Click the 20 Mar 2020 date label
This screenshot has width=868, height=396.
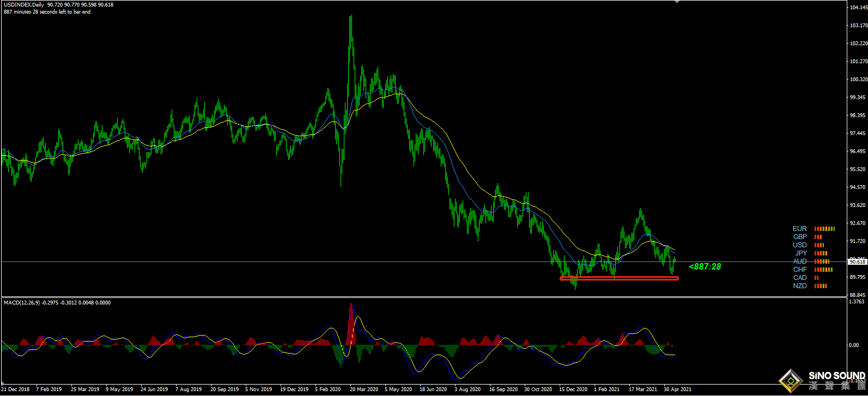364,389
